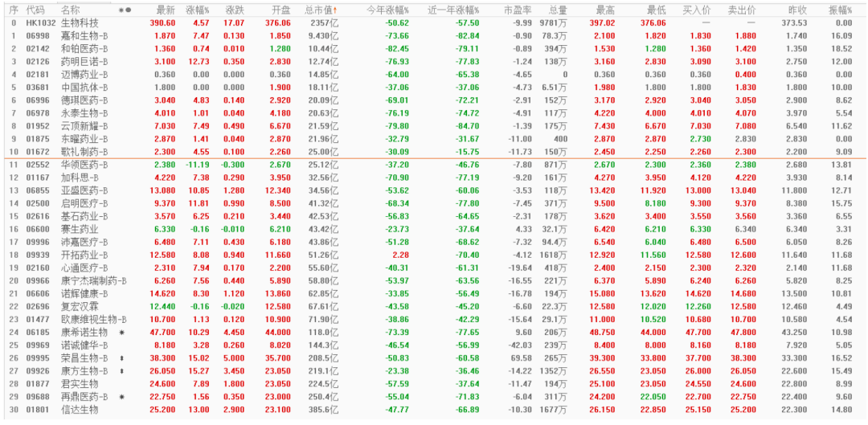Click the arrow marker beside 康方生物-B
868x425 pixels.
121,370
